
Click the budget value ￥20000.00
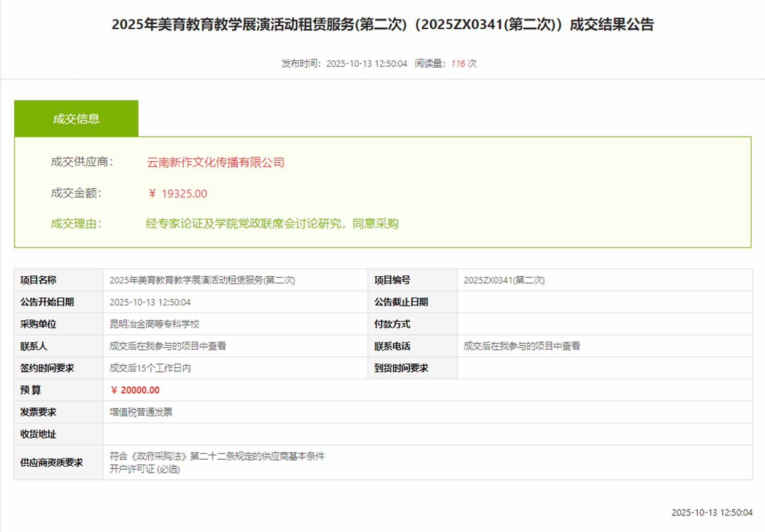pos(135,391)
